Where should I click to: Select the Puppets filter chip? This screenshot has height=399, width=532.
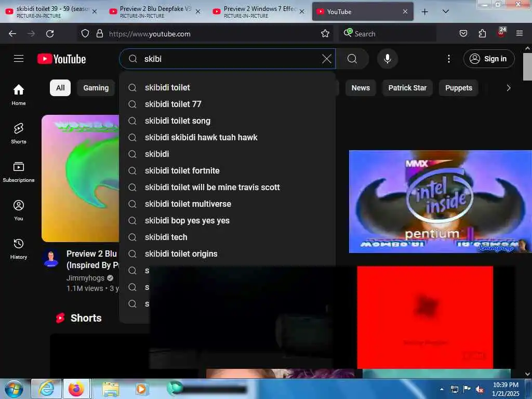[x=458, y=88]
